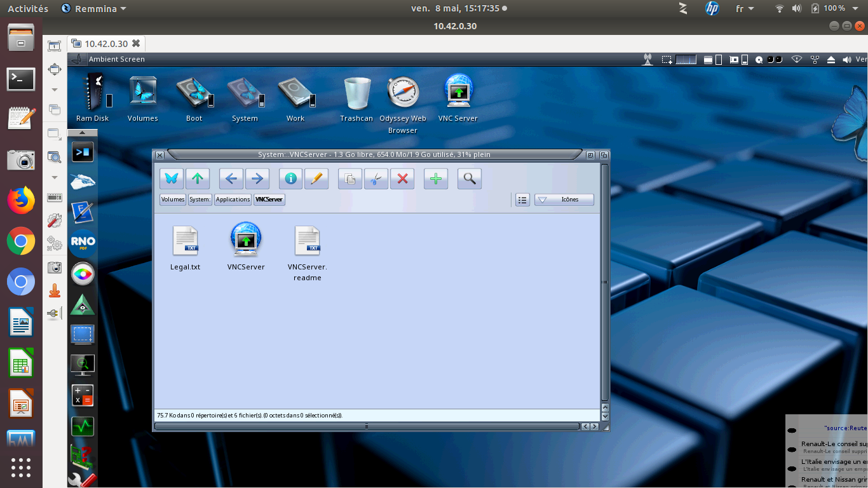Click the horizontal scrollbar of the file window

(x=367, y=426)
